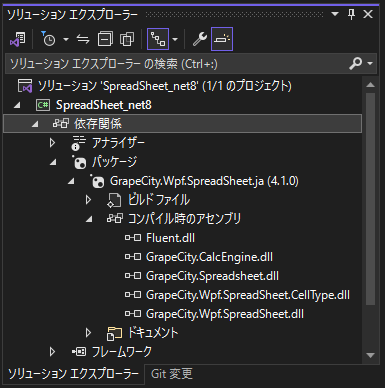Open pending changes filter dropdown arrow
This screenshot has height=388, width=385.
click(66, 39)
